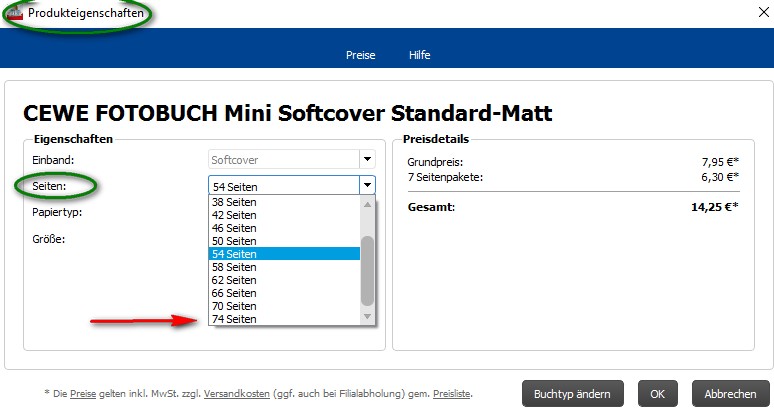This screenshot has width=774, height=408.
Task: Click the Buchtyp ändern button
Action: (x=573, y=394)
